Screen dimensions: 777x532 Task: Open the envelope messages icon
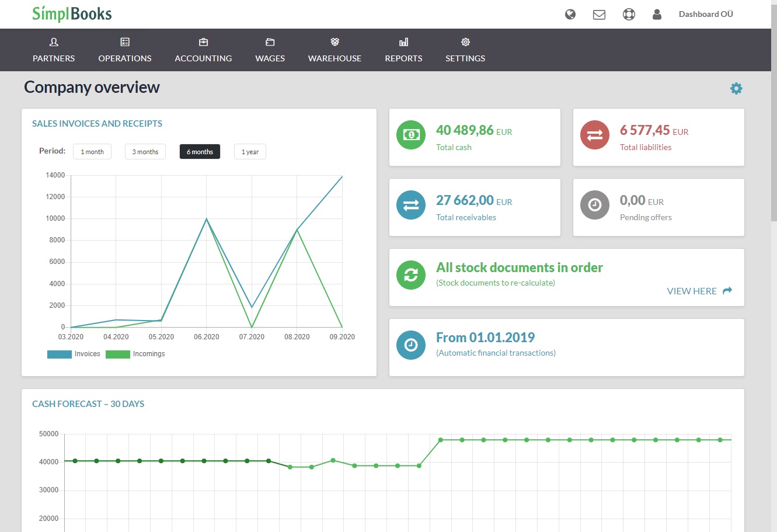pos(599,15)
